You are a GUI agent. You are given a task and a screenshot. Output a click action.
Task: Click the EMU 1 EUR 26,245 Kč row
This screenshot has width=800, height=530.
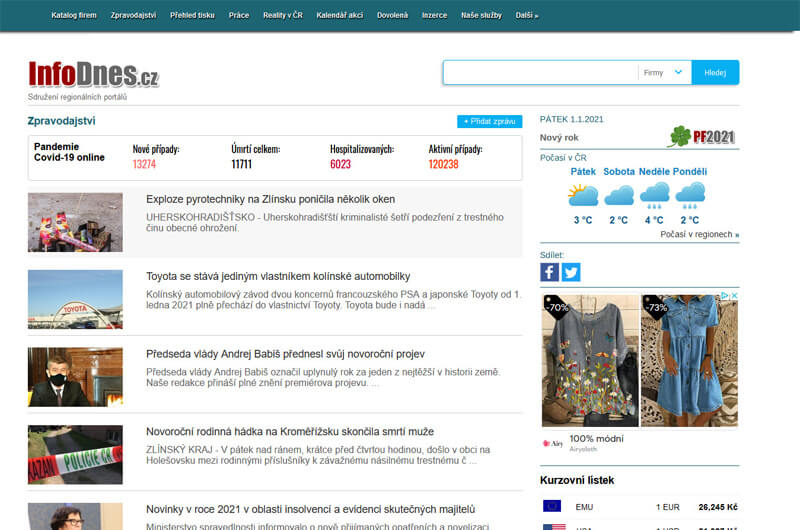tap(640, 507)
